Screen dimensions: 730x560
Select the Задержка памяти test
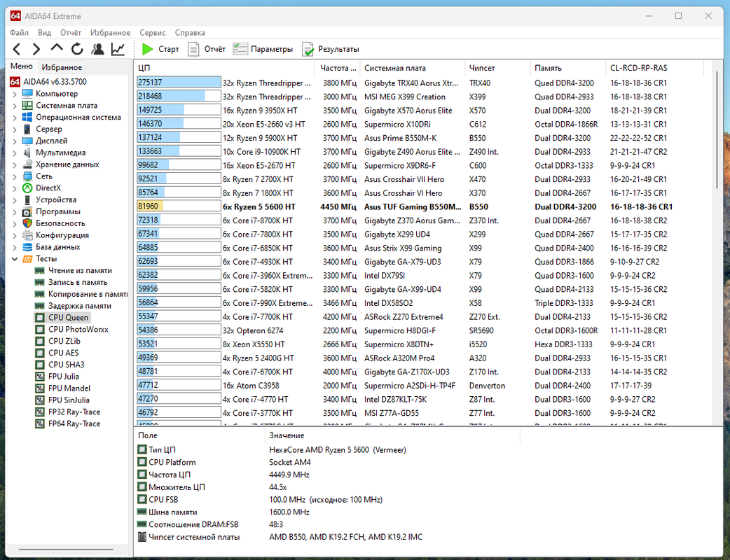pos(80,306)
